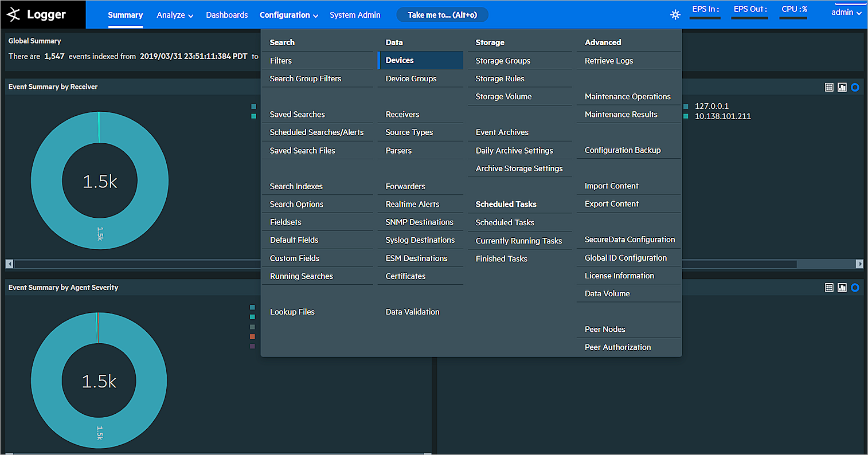Click the horizontal scrollbar's left arrow
This screenshot has width=868, height=455.
[9, 264]
